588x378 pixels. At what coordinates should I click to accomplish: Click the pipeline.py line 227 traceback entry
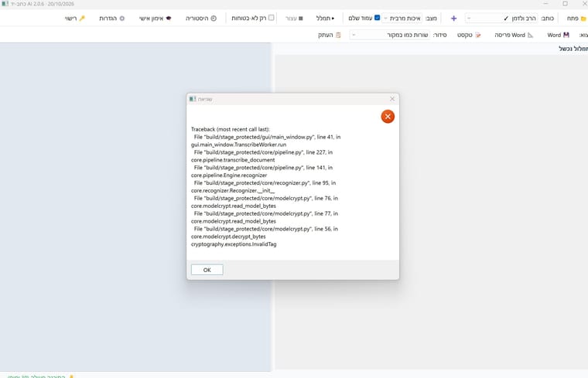[263, 152]
